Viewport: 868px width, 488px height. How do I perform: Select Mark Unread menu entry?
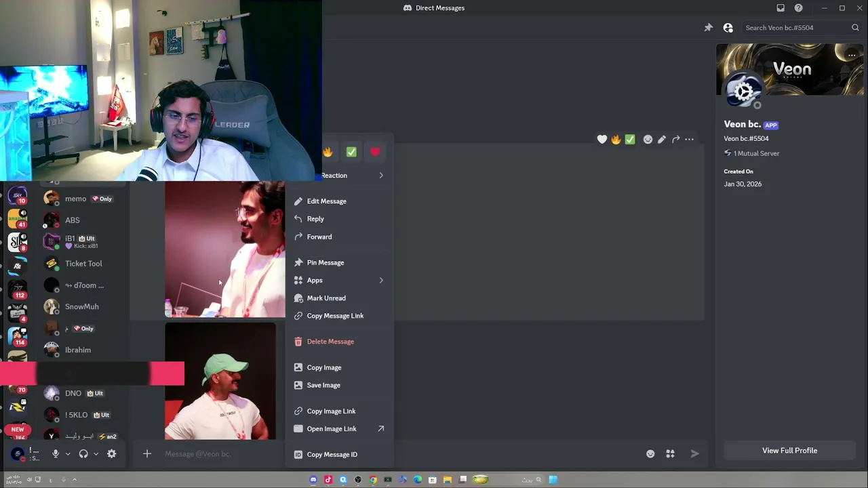click(x=339, y=298)
